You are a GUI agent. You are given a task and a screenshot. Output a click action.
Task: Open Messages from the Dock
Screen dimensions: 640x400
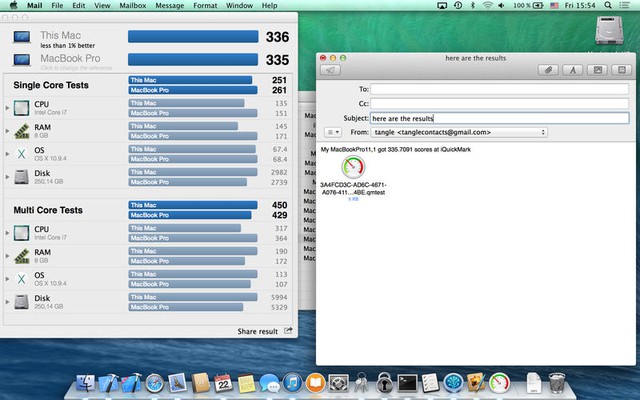269,384
